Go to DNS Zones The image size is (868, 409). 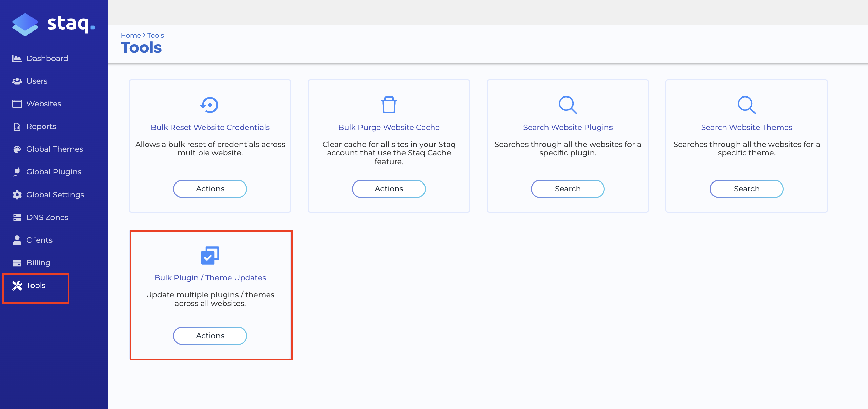pos(47,217)
